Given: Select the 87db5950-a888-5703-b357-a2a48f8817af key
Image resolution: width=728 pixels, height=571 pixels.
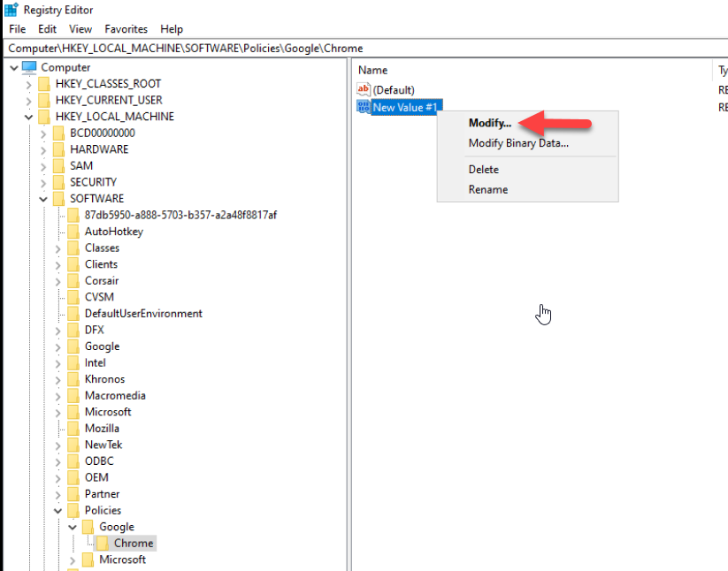Looking at the screenshot, I should [180, 215].
